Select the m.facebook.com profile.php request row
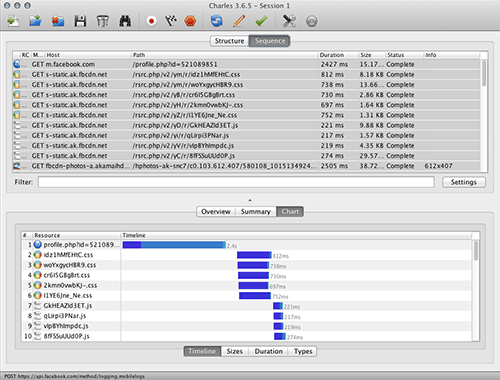500x380 pixels. [247, 64]
